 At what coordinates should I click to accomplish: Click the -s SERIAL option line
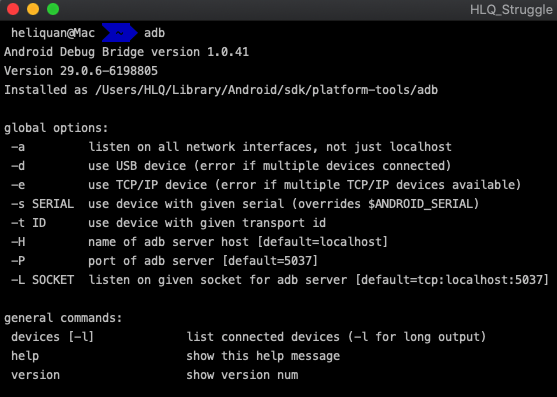point(245,204)
